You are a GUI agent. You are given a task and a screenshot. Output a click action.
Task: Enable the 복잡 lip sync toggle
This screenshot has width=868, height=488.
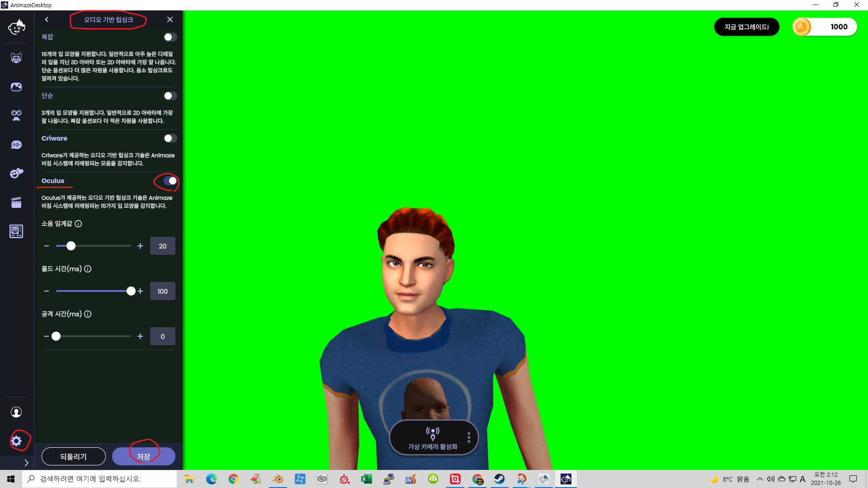pyautogui.click(x=170, y=37)
